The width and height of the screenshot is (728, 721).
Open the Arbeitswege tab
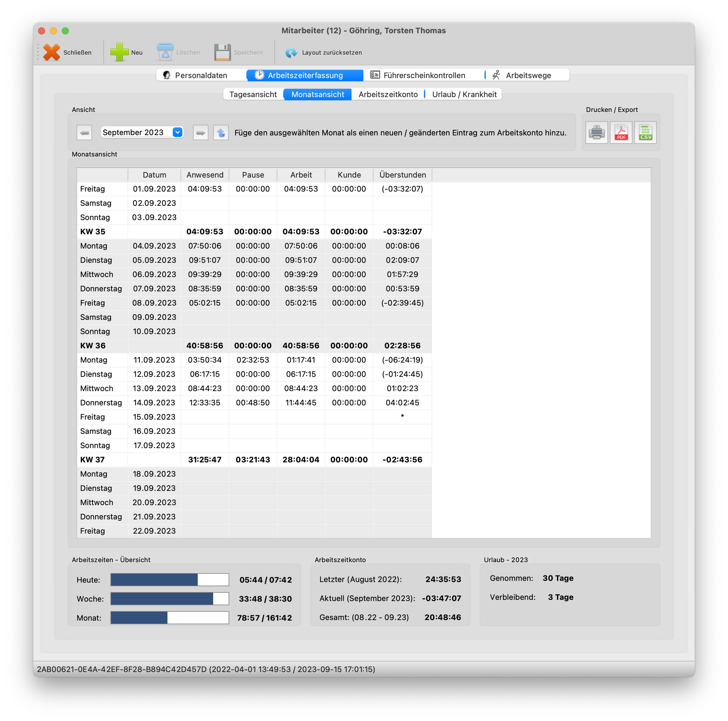coord(528,75)
